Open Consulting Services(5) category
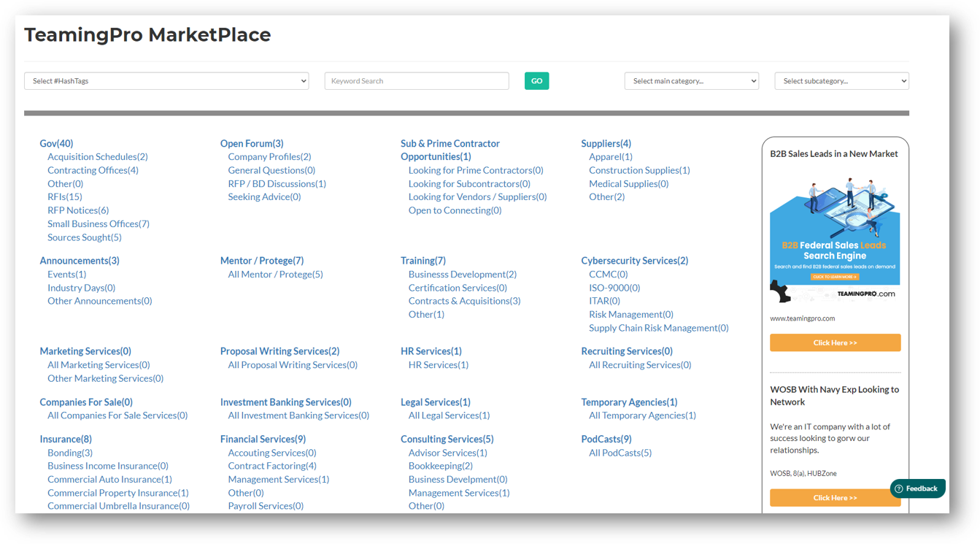The image size is (980, 544). pyautogui.click(x=447, y=440)
